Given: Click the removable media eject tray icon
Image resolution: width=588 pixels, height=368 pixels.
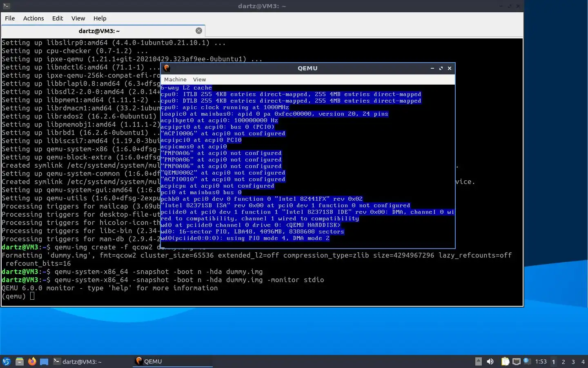Looking at the screenshot, I should (x=479, y=361).
